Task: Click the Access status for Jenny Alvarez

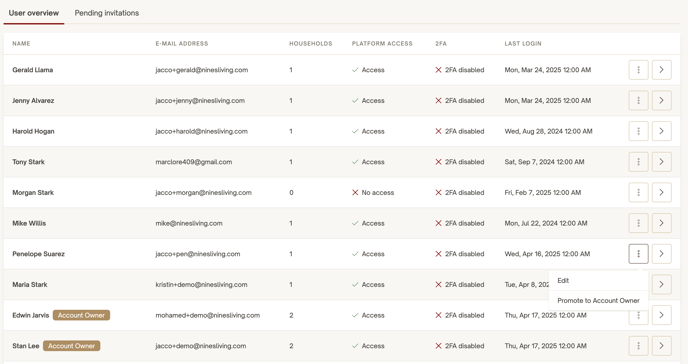Action: [368, 100]
